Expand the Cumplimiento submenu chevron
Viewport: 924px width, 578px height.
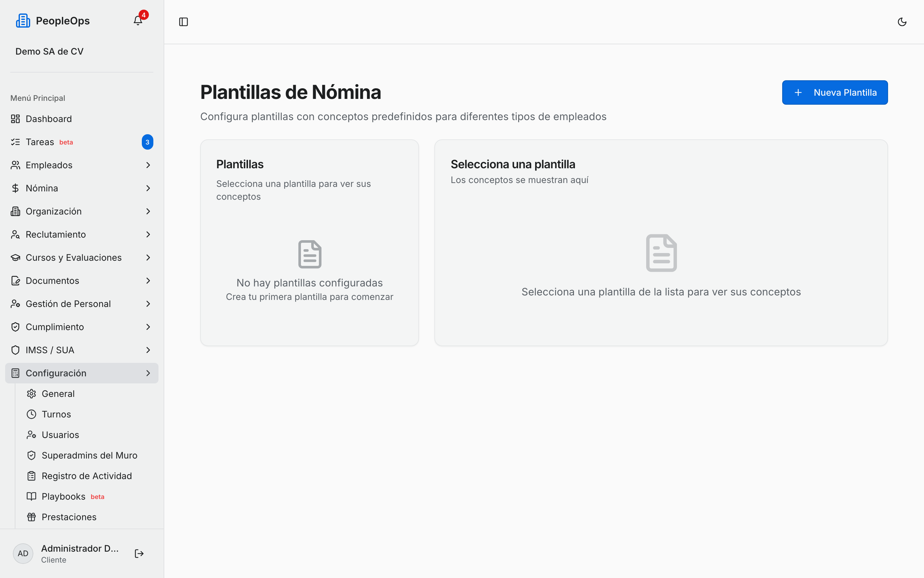coord(148,327)
